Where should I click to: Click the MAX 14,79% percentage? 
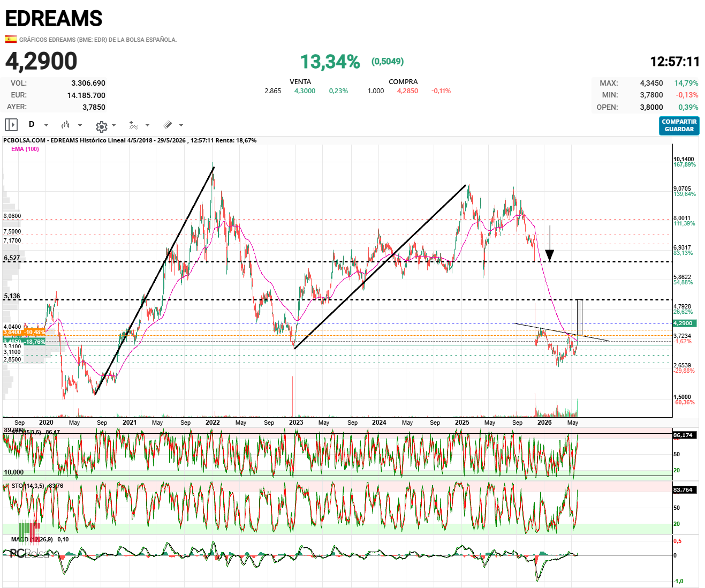click(686, 83)
